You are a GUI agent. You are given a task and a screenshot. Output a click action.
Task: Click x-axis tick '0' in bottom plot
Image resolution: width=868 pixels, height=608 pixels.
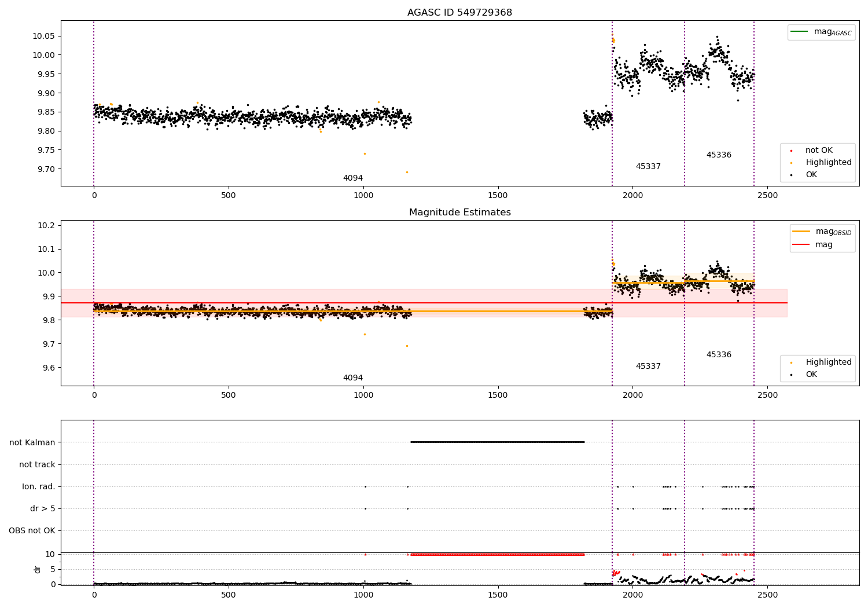click(94, 595)
